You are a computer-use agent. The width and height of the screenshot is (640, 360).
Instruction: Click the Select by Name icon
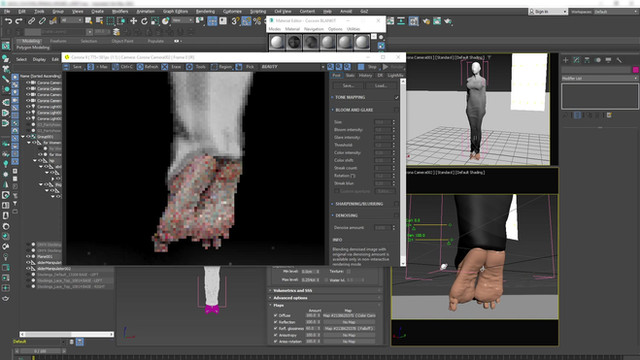click(x=99, y=21)
